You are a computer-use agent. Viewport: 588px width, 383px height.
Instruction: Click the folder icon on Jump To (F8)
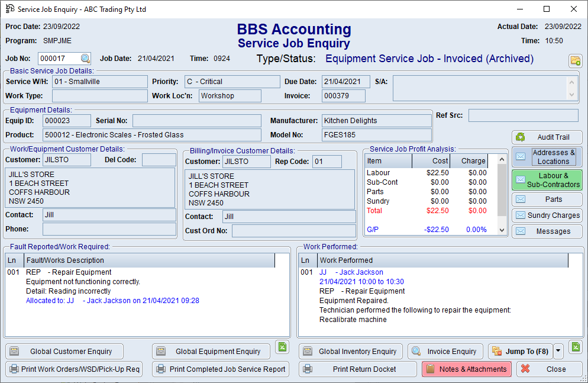pos(497,351)
